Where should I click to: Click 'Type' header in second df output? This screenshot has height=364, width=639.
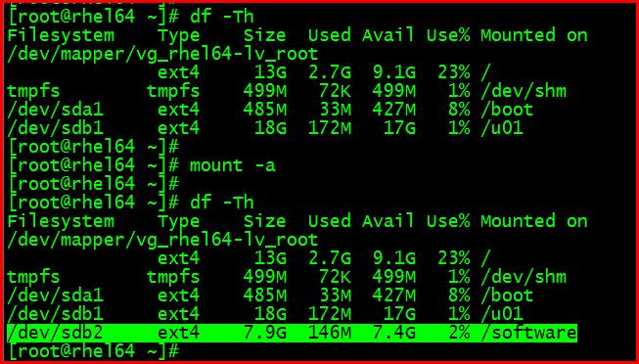point(179,221)
